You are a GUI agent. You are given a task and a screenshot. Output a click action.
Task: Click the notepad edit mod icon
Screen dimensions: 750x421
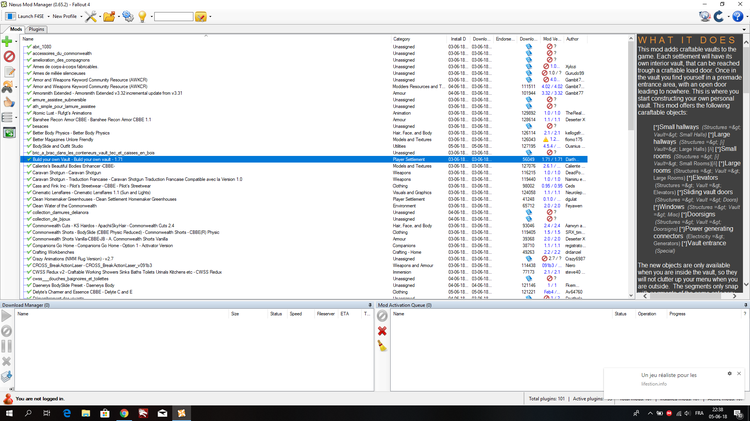9,72
